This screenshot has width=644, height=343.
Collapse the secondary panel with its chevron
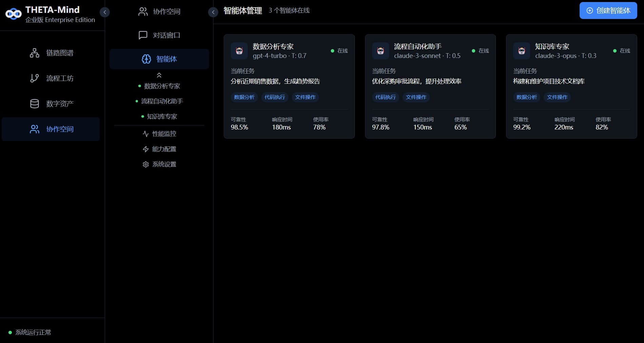213,12
